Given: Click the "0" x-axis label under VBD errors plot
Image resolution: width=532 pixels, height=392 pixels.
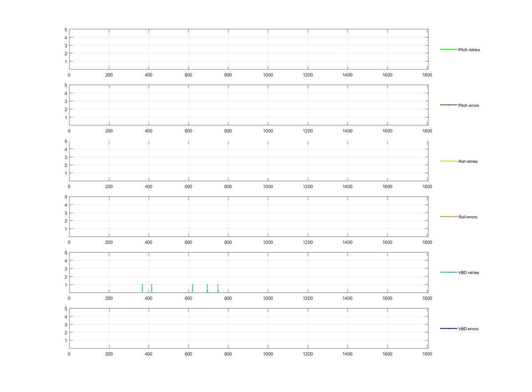Looking at the screenshot, I should pos(69,354).
